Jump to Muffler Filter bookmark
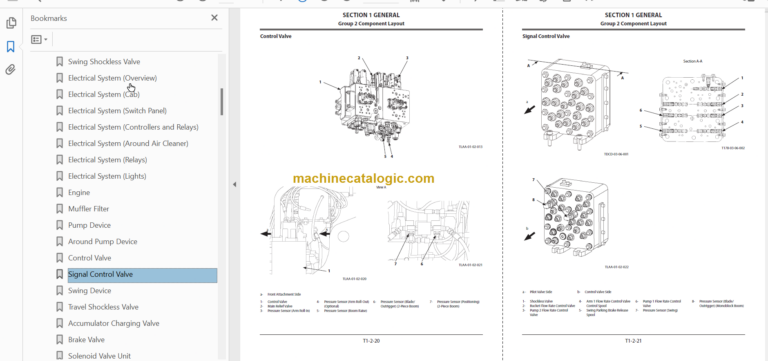768x361 pixels. pyautogui.click(x=89, y=209)
